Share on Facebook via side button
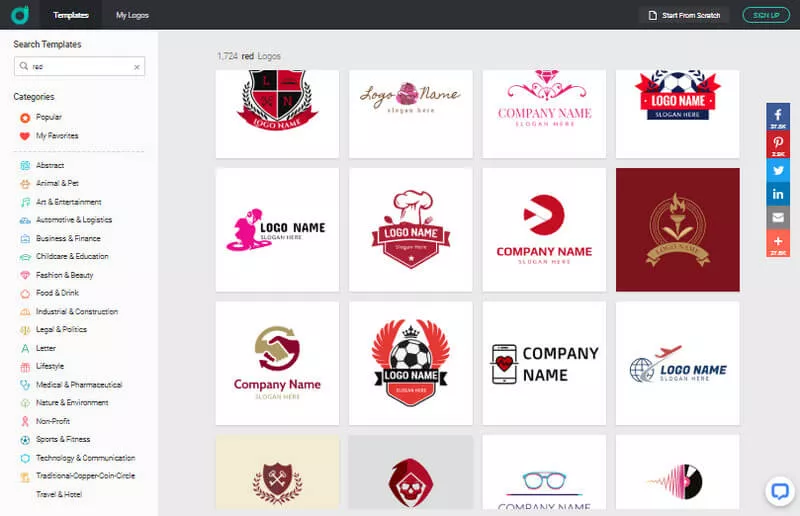Screen dimensions: 800x516 pos(778,117)
